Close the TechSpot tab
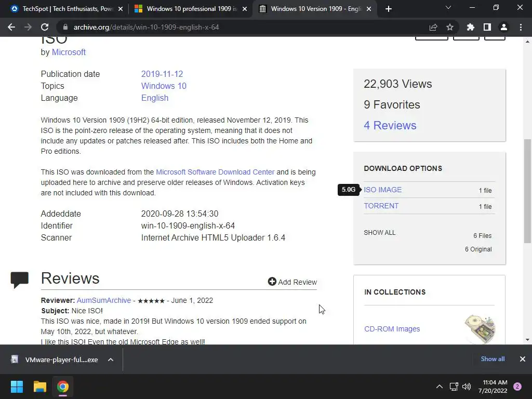 click(x=121, y=9)
